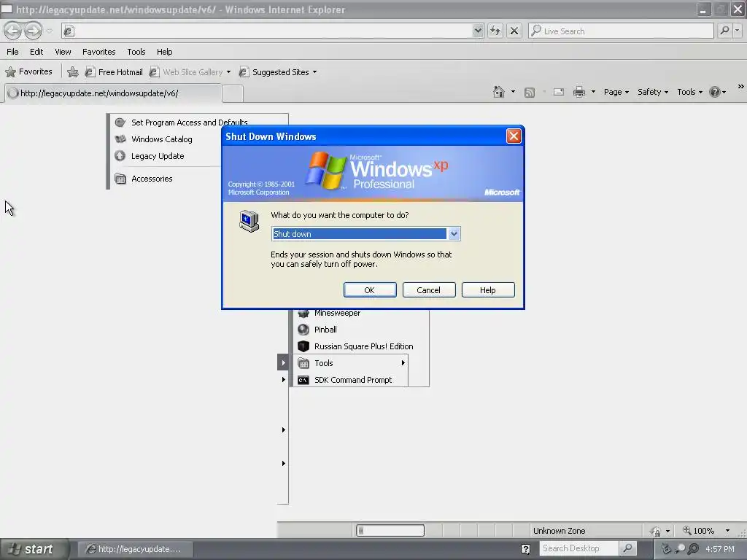This screenshot has width=747, height=560.
Task: Click the Add to Favorites Bar icon
Action: click(73, 72)
